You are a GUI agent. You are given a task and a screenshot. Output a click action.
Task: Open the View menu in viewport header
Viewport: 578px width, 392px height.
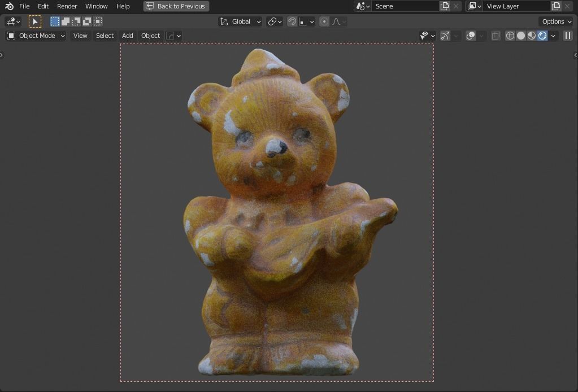tap(80, 36)
